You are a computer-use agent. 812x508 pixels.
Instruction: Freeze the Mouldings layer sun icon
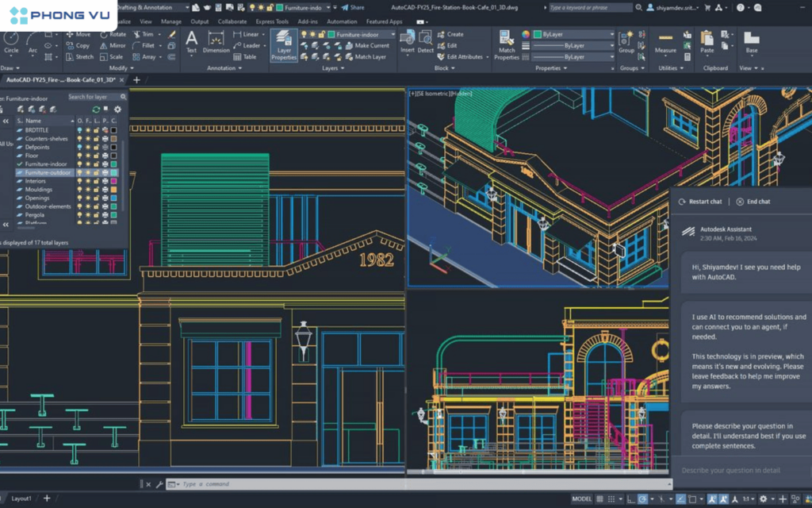(x=88, y=189)
